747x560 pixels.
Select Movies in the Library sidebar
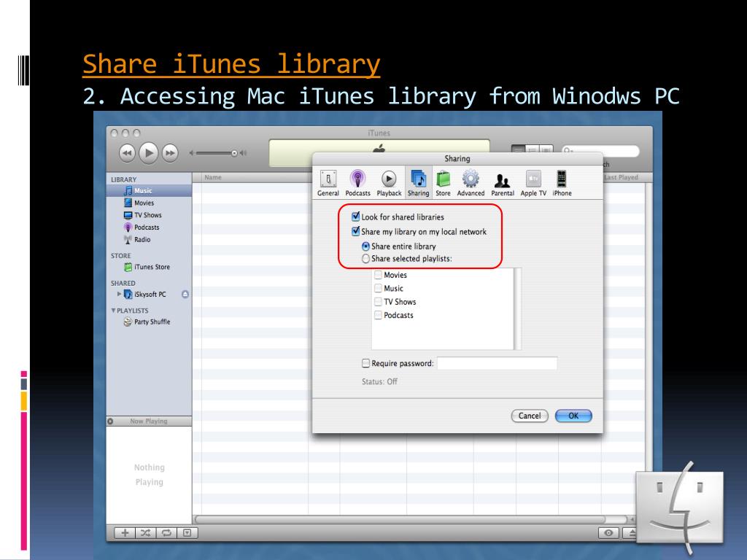[149, 203]
